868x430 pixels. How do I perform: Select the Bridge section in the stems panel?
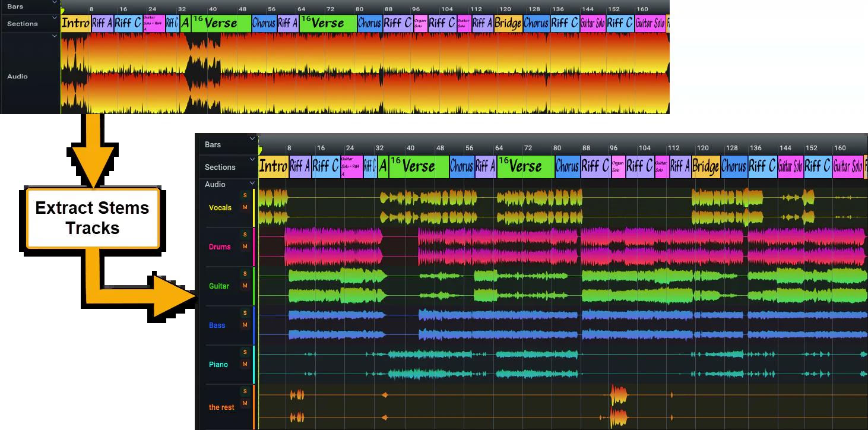705,166
